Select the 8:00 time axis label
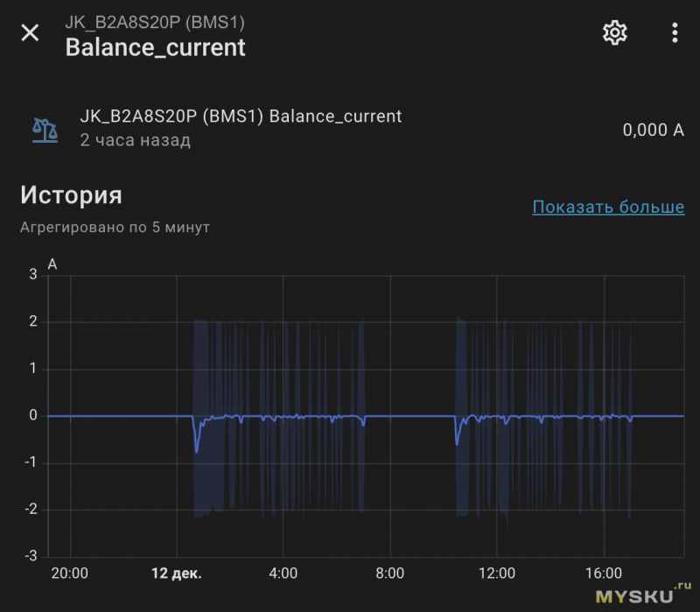The image size is (700, 612). click(x=389, y=574)
